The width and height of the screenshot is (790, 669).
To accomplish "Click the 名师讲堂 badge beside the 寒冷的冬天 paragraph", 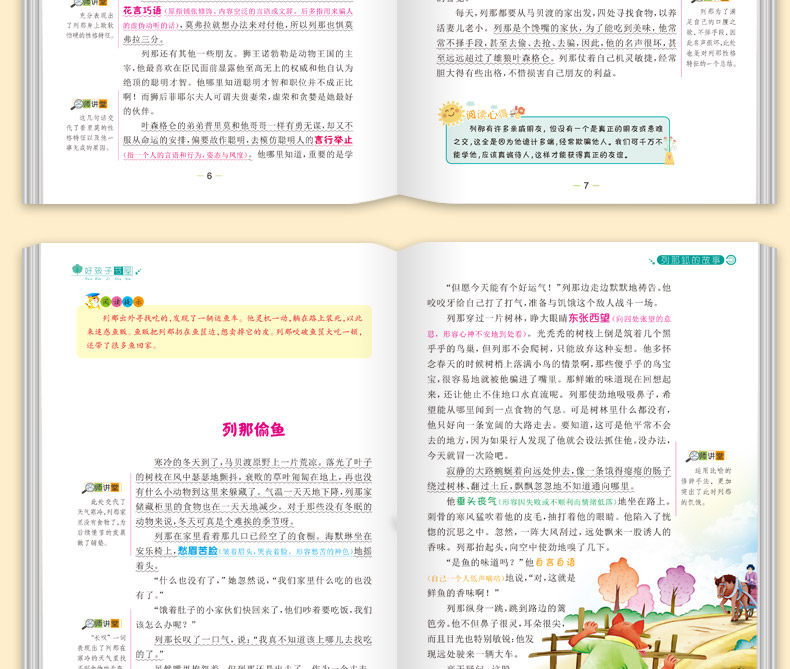I will pyautogui.click(x=101, y=488).
